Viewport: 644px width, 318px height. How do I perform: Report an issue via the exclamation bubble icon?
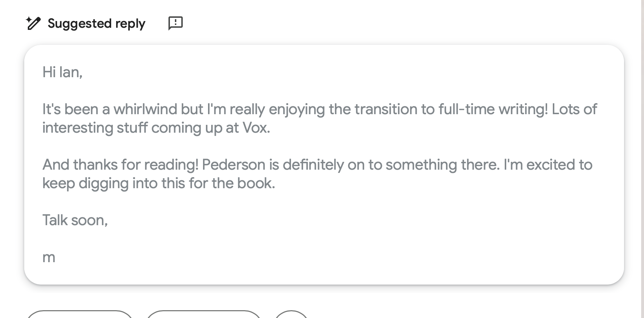pos(175,23)
